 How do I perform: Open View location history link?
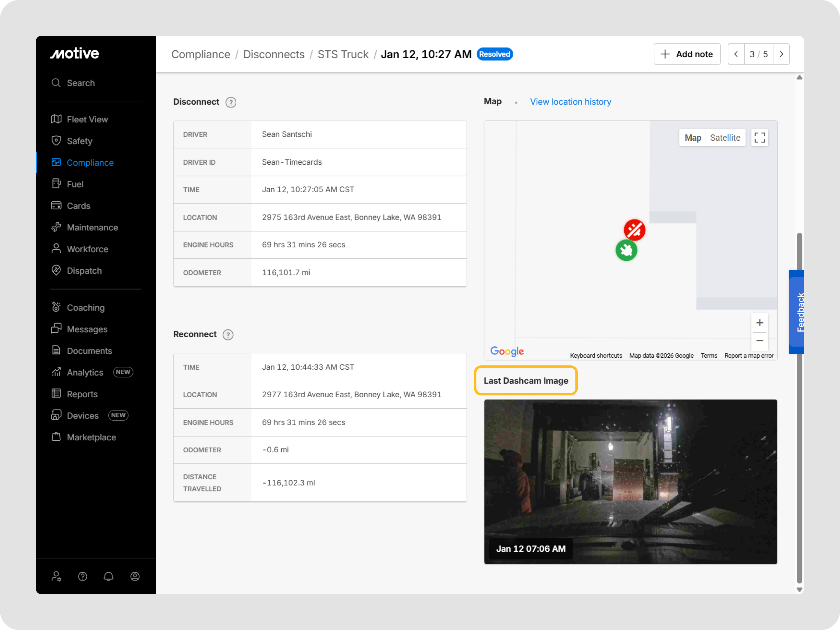pos(570,102)
